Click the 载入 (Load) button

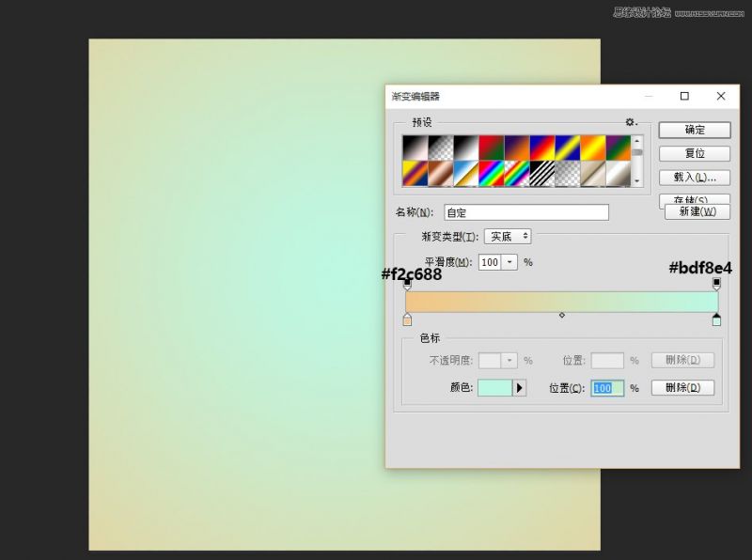[694, 177]
